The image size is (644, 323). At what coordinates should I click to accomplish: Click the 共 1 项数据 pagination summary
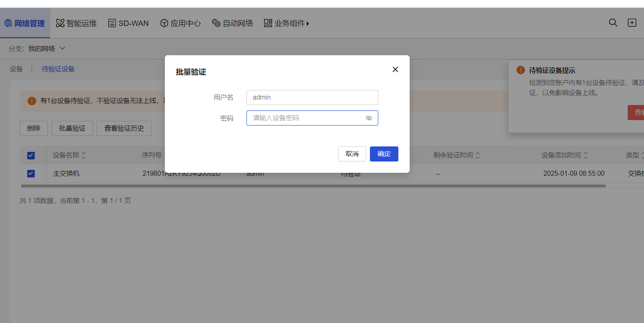coord(75,201)
